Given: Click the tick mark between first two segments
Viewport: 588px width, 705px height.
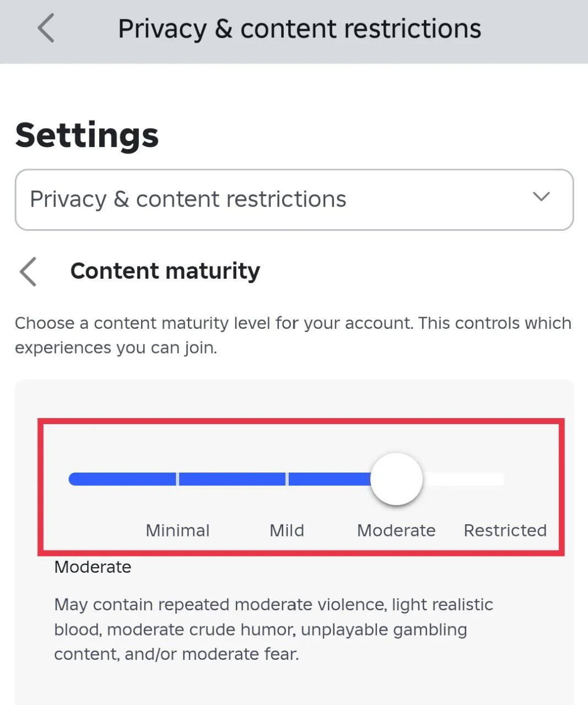Looking at the screenshot, I should point(177,479).
